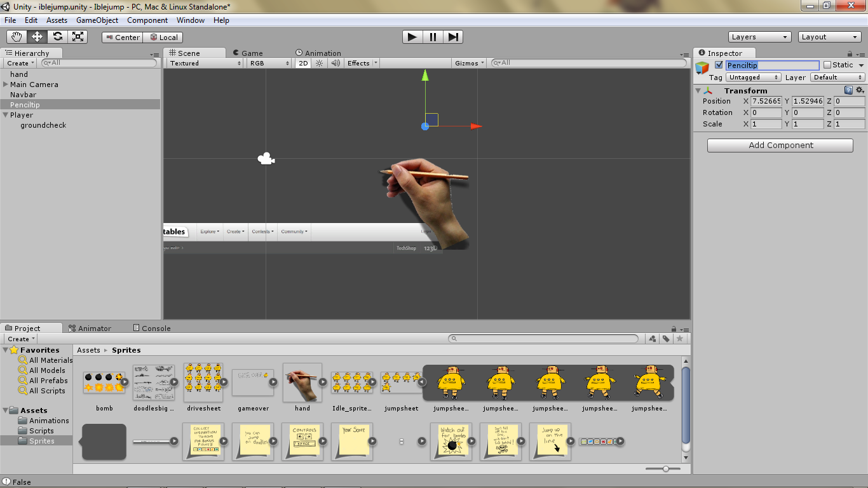This screenshot has width=868, height=488.
Task: Expand the Player object in Hierarchy
Action: [x=4, y=115]
